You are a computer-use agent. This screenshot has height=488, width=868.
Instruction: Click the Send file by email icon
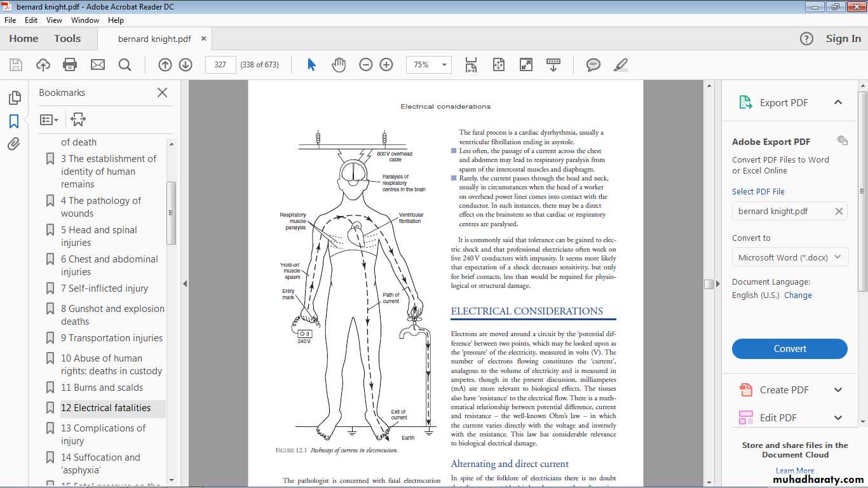97,65
